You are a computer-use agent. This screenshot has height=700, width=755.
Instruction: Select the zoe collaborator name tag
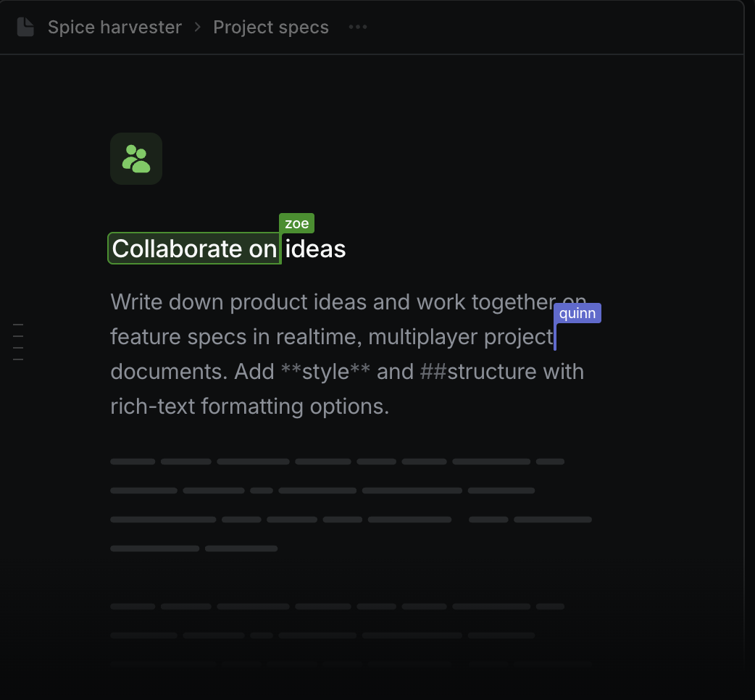coord(296,223)
